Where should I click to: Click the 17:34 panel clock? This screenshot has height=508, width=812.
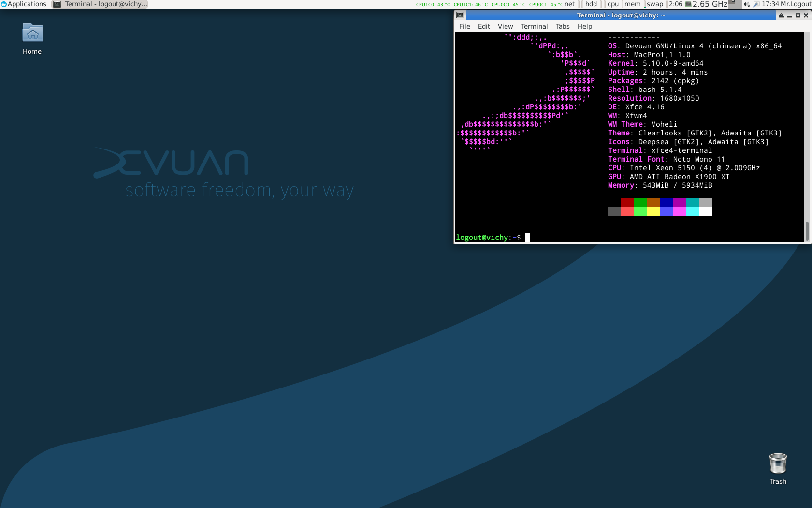click(x=770, y=4)
